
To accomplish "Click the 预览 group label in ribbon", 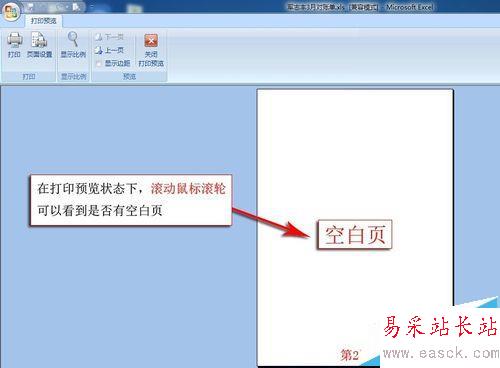I will [129, 77].
